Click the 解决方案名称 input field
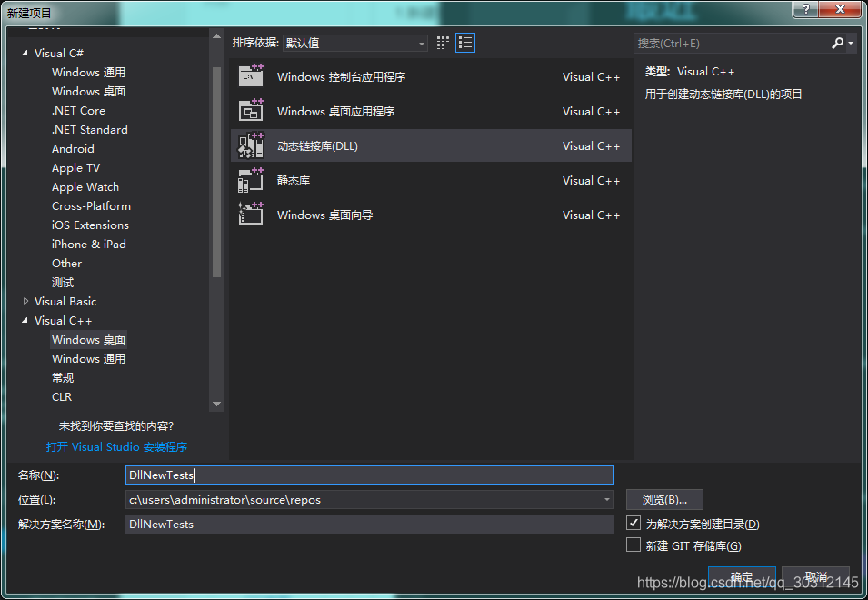This screenshot has width=868, height=600. click(x=369, y=524)
